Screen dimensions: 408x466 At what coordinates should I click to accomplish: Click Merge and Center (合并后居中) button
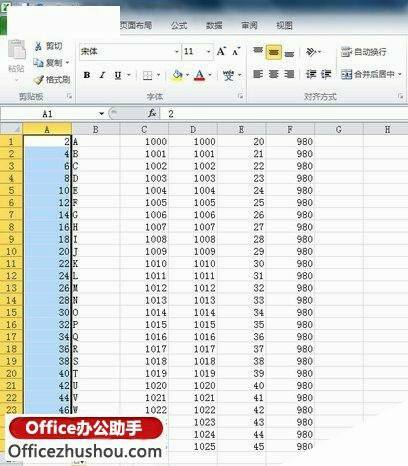pos(368,74)
